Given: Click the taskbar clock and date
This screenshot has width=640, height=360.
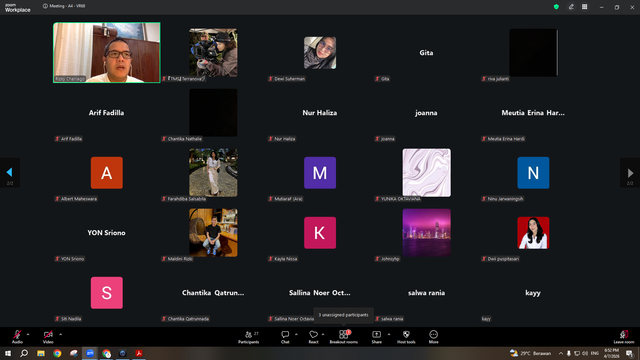Looking at the screenshot, I should click(611, 353).
